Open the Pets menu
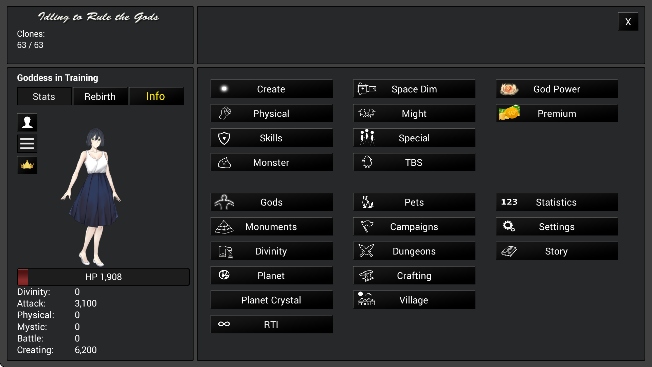 (x=414, y=202)
